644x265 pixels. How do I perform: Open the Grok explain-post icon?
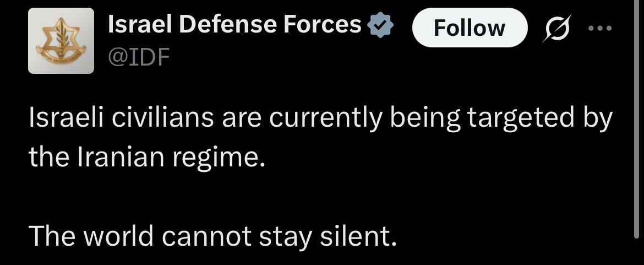555,28
